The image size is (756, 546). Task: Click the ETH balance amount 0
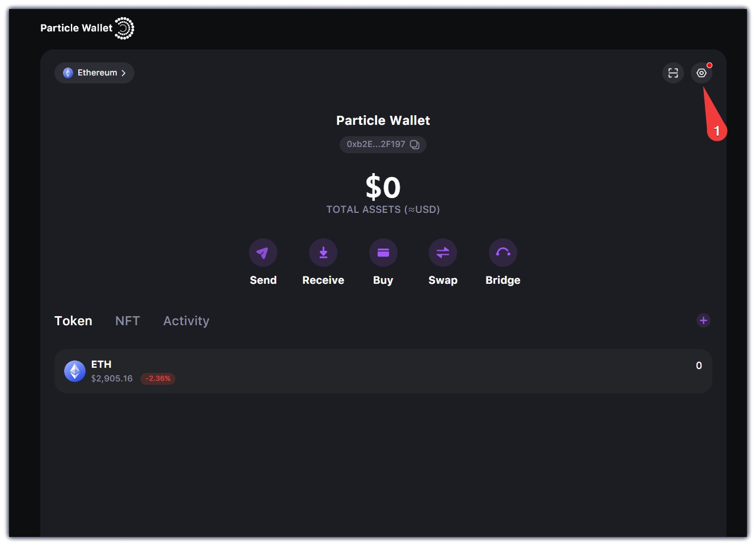(698, 366)
